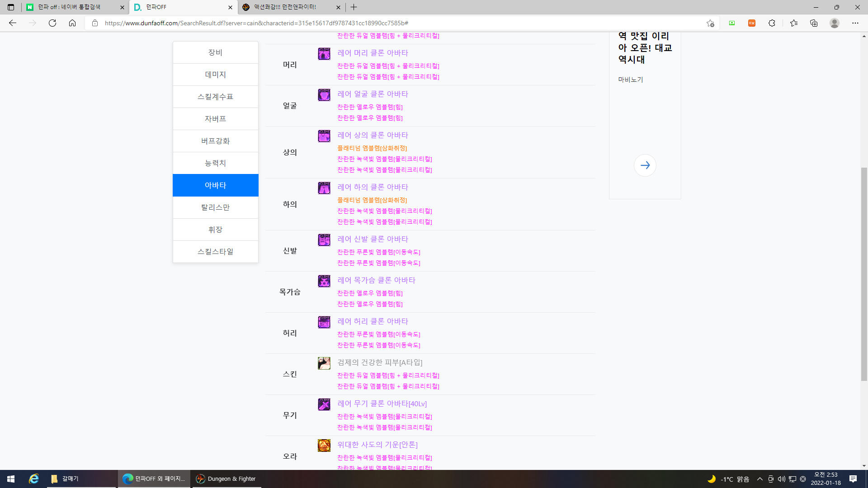Expand the system tray hidden icons chevron
This screenshot has height=488, width=868.
[759, 479]
